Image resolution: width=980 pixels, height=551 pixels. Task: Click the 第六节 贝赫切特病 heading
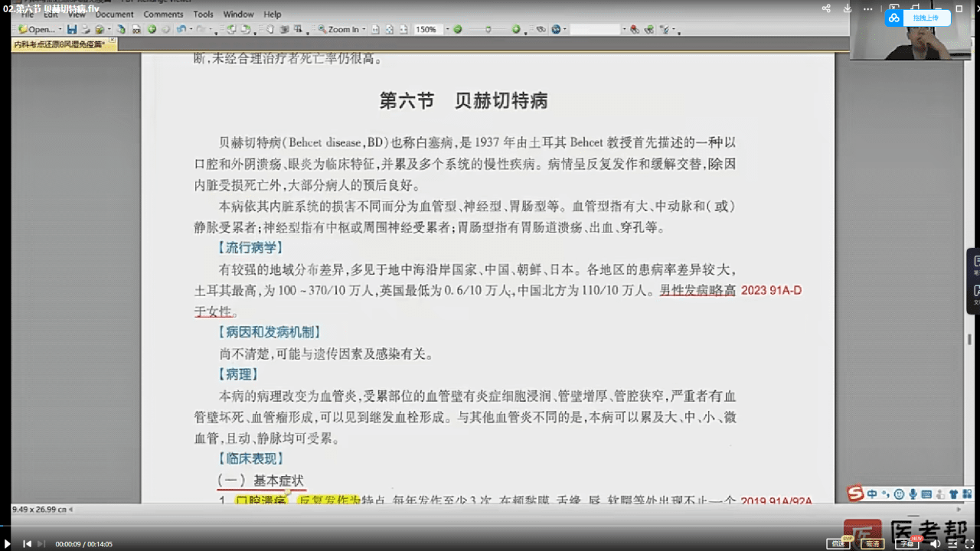463,101
